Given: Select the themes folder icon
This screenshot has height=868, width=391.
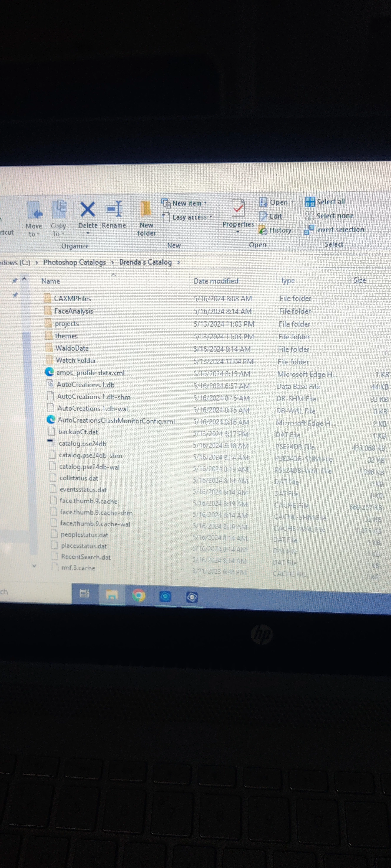Looking at the screenshot, I should coord(49,336).
